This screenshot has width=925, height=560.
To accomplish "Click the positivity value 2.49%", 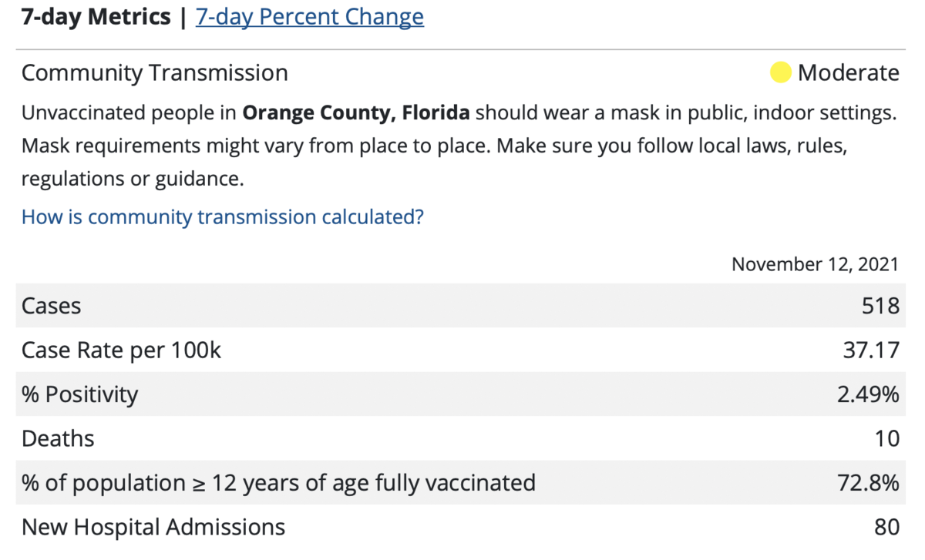I will 869,394.
